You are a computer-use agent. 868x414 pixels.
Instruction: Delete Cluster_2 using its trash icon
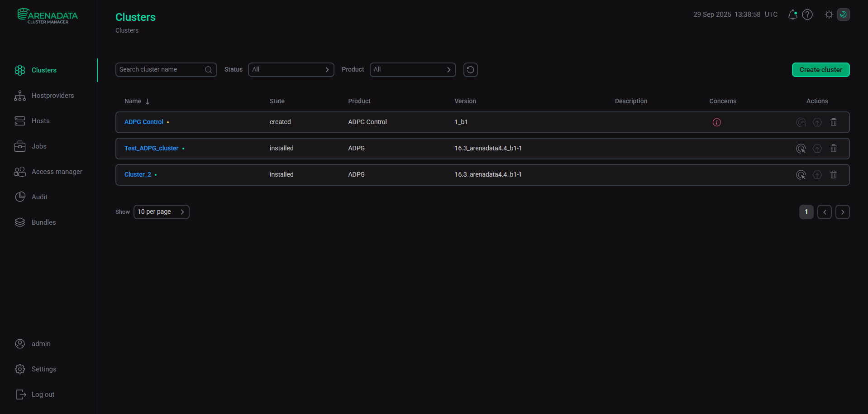click(834, 174)
